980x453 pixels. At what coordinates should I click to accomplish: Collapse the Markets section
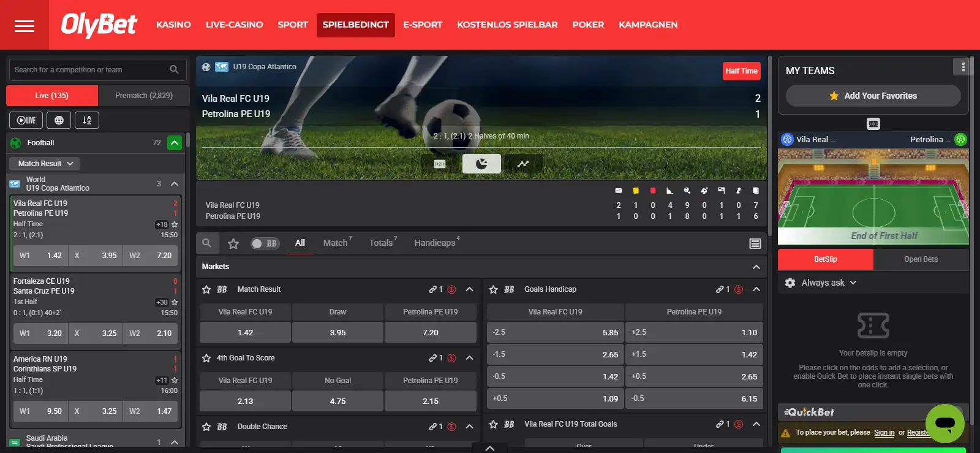(756, 267)
